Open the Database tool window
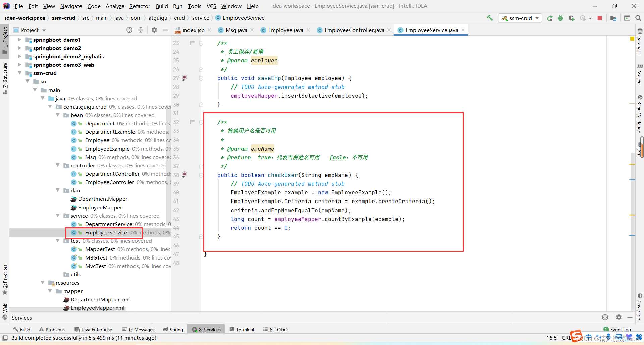644x345 pixels. 640,42
